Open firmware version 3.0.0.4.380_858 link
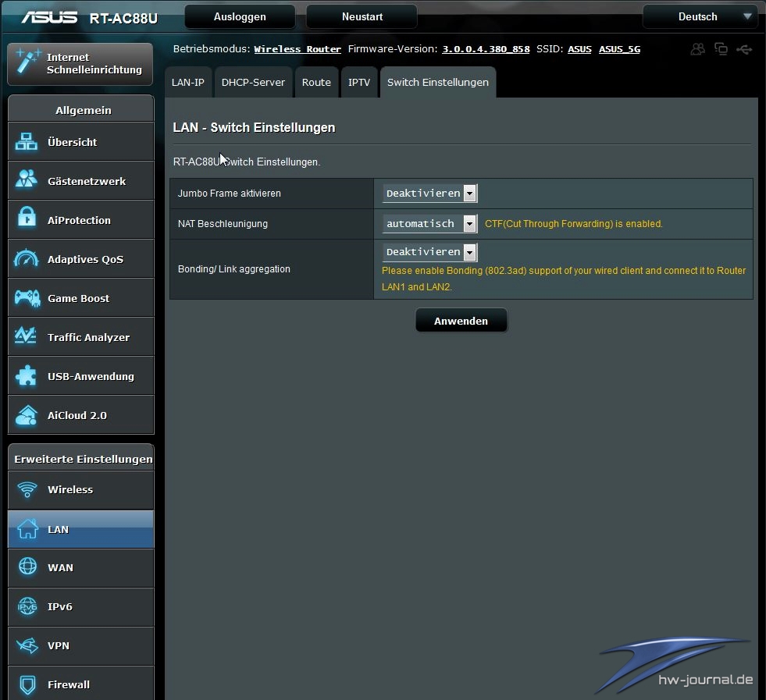 (x=486, y=49)
